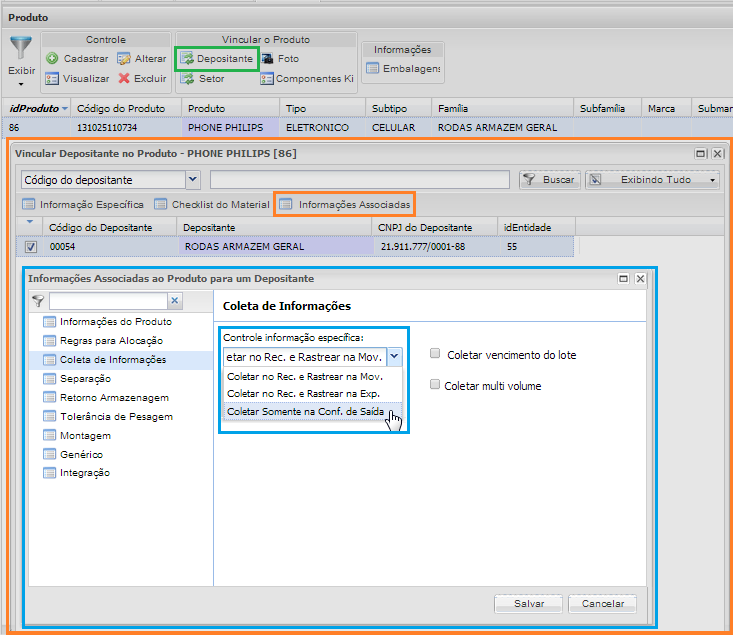Screen dimensions: 733x635
Task: Click the Visualizar icon
Action: tap(52, 79)
